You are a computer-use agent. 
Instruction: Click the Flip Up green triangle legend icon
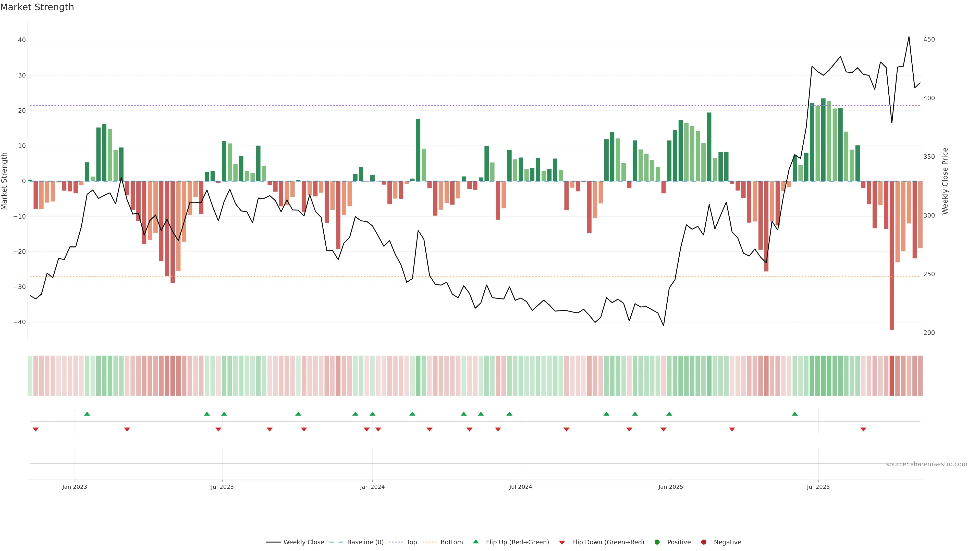(475, 542)
